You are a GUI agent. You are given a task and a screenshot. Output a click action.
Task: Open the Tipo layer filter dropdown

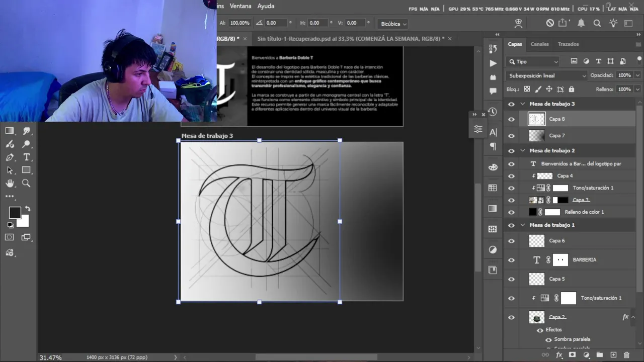click(x=533, y=61)
